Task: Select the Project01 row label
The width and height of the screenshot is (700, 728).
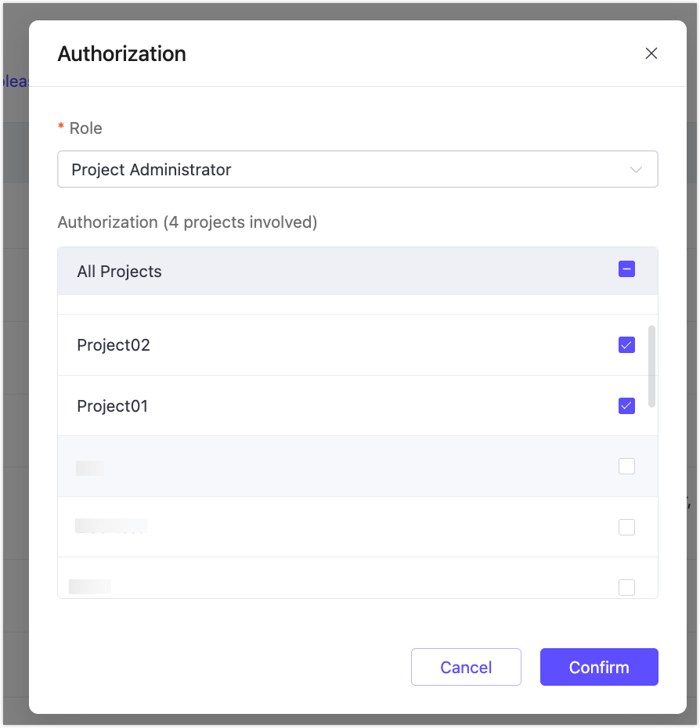Action: point(113,405)
